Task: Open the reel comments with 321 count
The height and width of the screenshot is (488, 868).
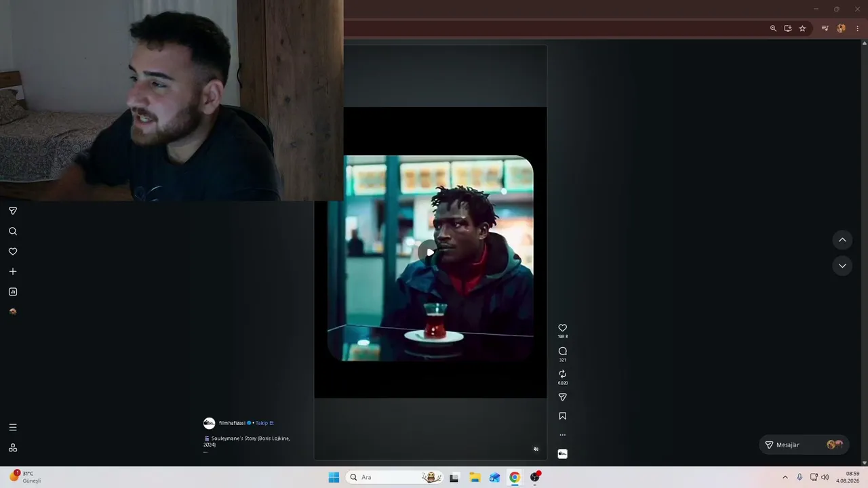Action: 562,351
